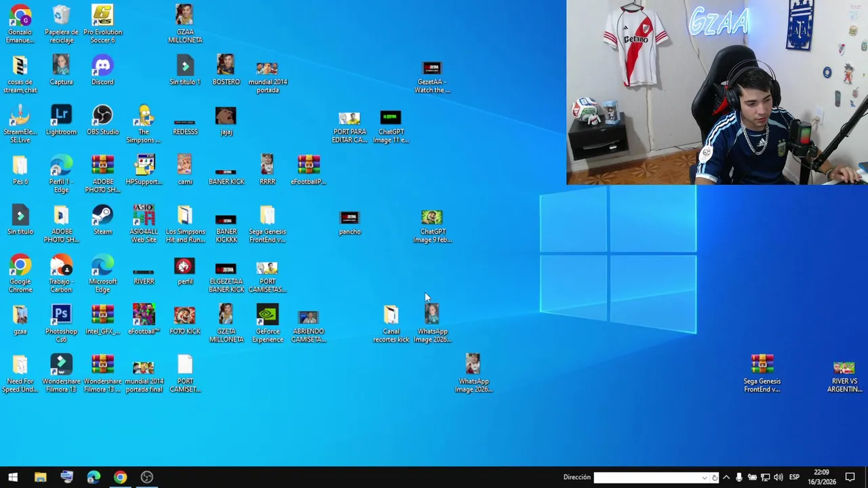
Task: Launch OBS Studio from the desktop
Action: (x=102, y=120)
